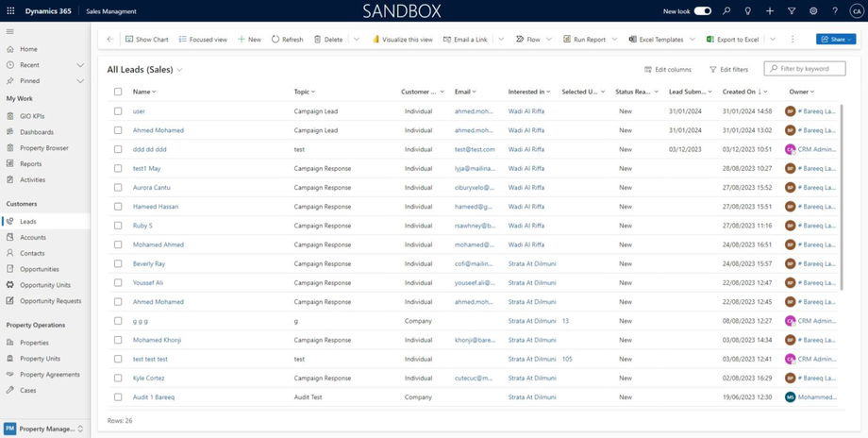Open the app launcher waffle icon

(x=10, y=10)
